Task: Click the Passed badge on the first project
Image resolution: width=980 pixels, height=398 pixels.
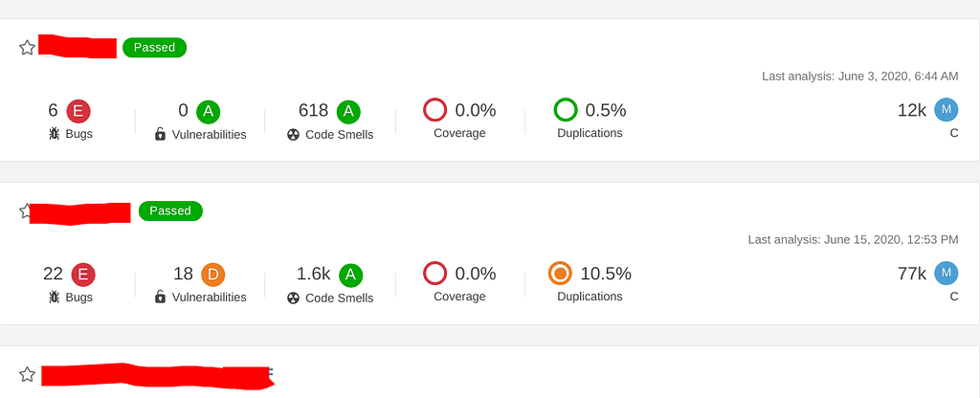Action: point(154,47)
